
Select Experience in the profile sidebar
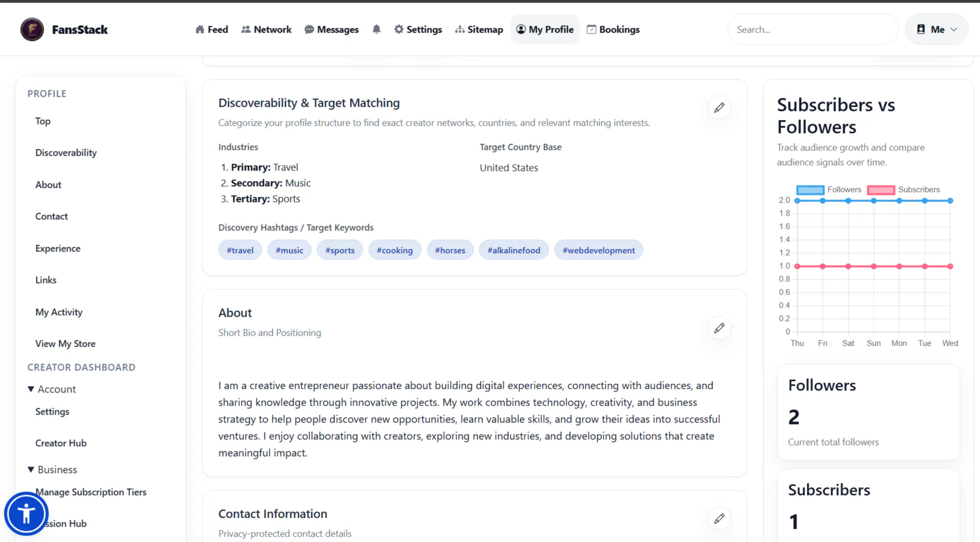58,248
